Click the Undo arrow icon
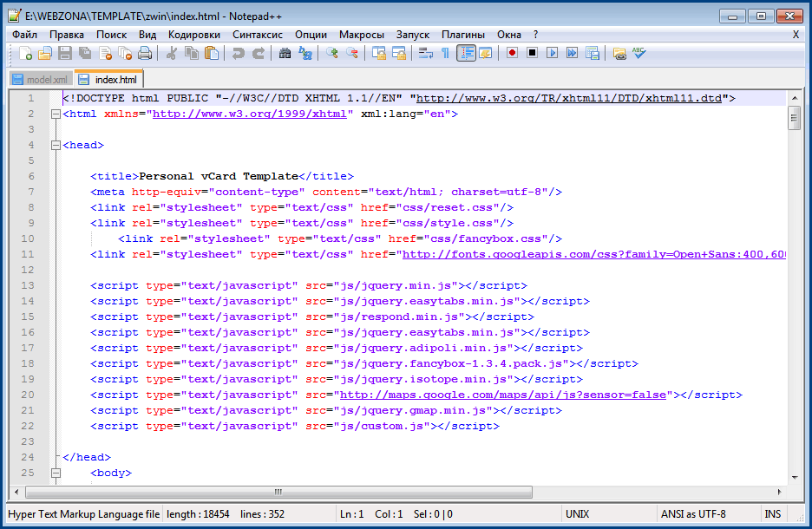The width and height of the screenshot is (812, 529). tap(238, 54)
